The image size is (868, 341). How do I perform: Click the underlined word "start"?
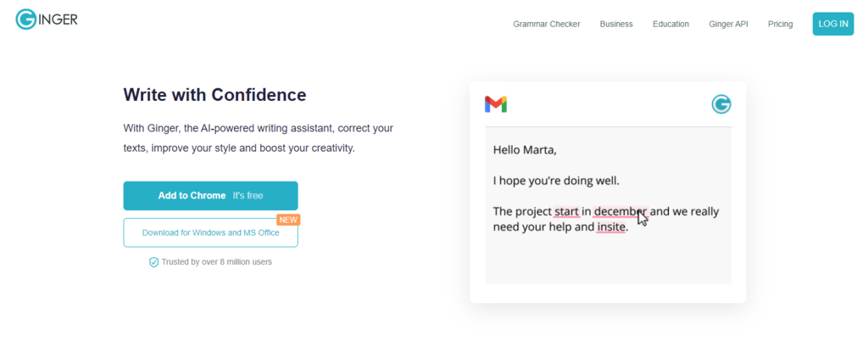point(566,211)
